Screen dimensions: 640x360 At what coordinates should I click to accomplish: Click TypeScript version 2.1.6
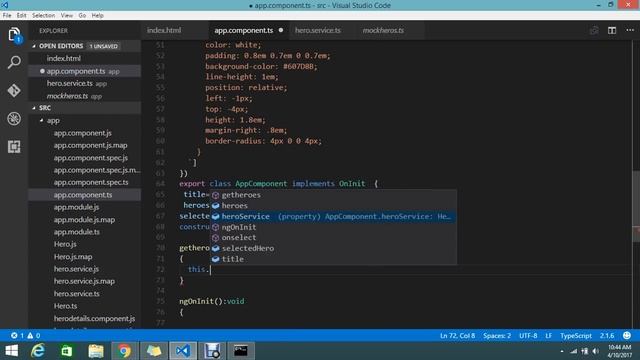(607, 336)
